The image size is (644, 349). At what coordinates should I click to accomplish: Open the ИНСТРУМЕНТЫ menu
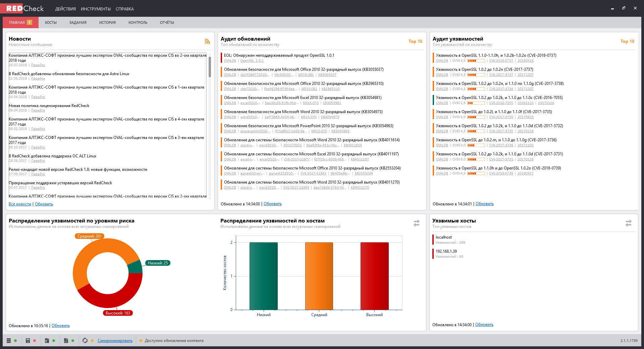coord(96,9)
